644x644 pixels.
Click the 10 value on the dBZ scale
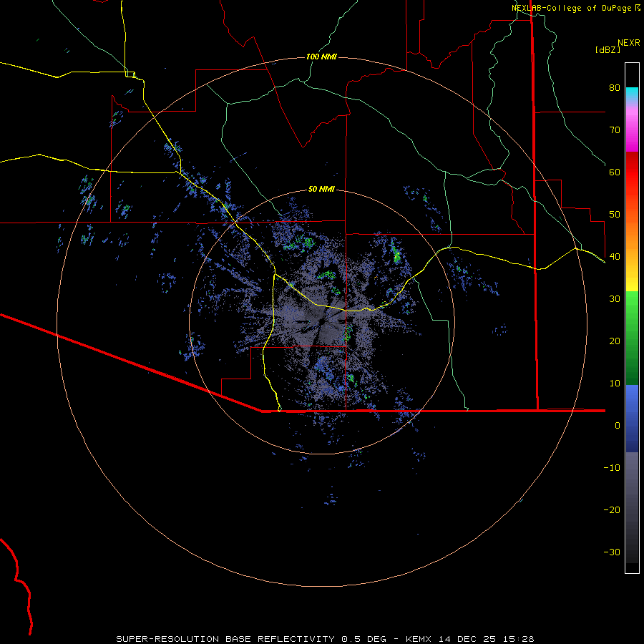(615, 384)
